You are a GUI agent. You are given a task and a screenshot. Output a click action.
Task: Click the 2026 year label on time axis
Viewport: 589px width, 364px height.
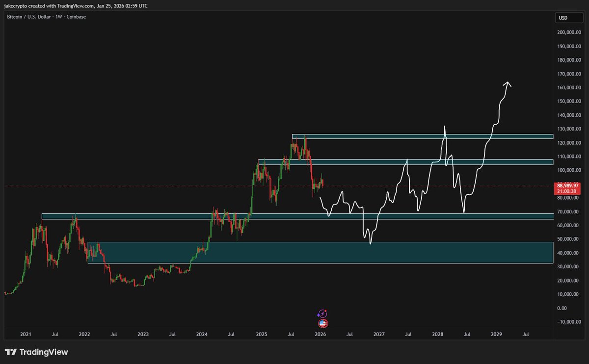(320, 334)
